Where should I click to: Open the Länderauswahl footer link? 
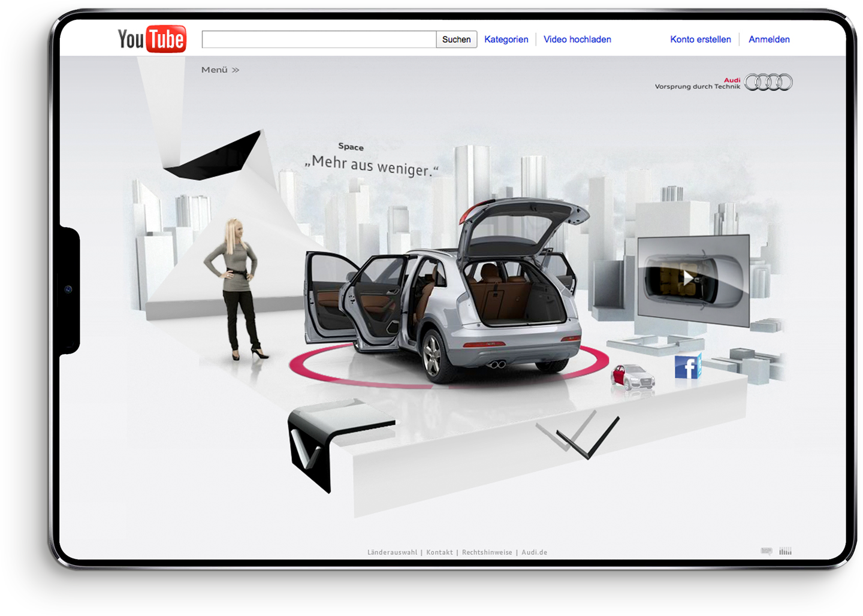pos(392,552)
